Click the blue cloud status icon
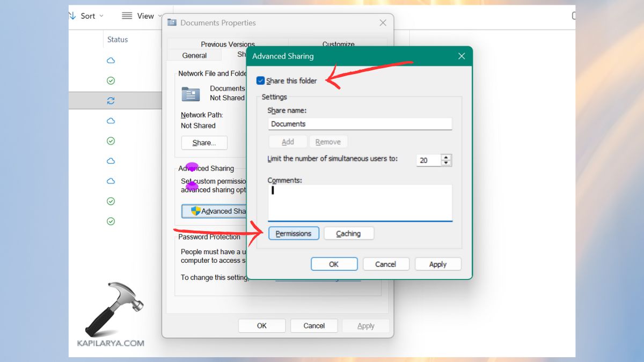The height and width of the screenshot is (362, 644). pyautogui.click(x=111, y=61)
